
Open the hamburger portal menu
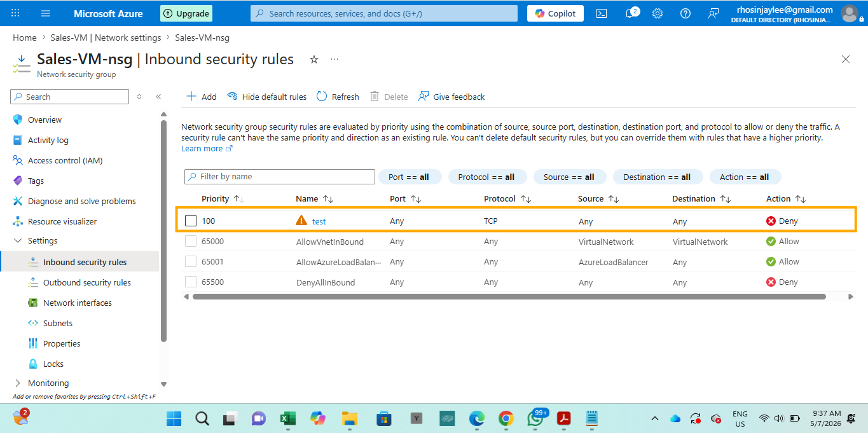click(46, 13)
